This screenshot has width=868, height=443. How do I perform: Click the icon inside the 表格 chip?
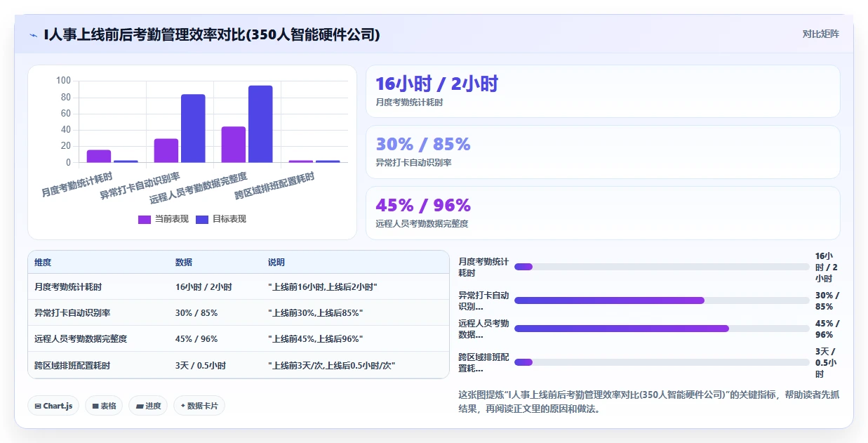click(95, 406)
